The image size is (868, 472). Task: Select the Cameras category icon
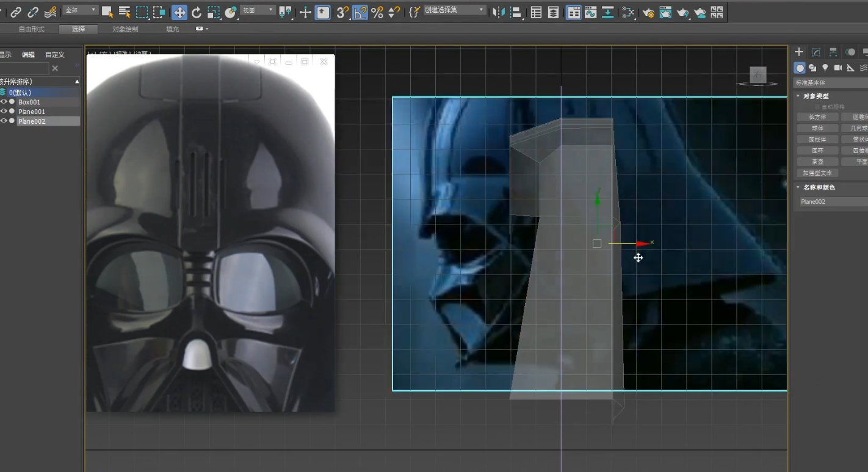click(x=838, y=68)
